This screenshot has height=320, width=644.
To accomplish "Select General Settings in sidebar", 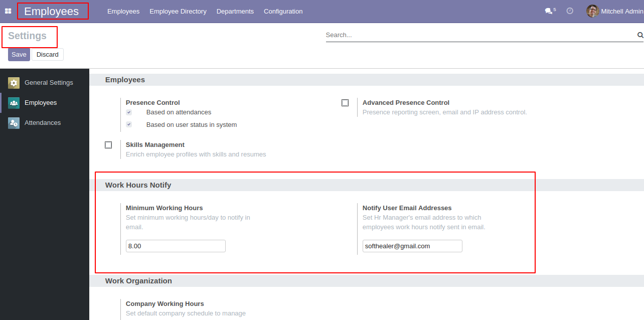I will (49, 83).
